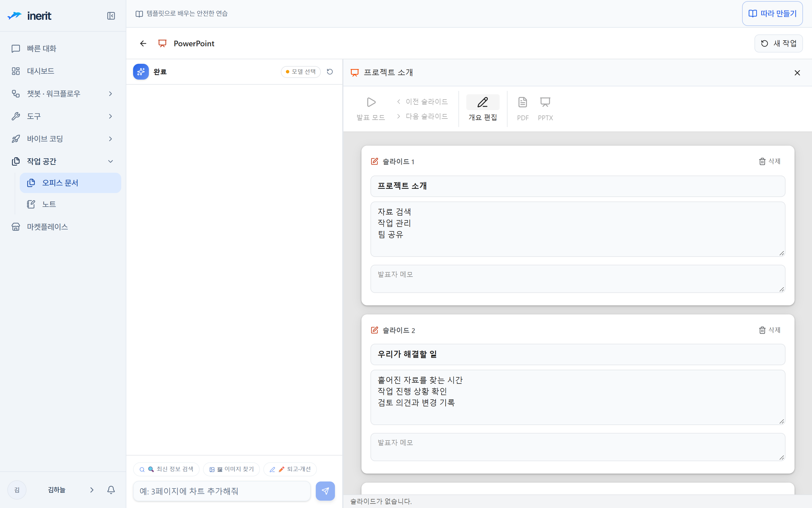Click slide 1 content text area
812x508 pixels.
click(578, 229)
